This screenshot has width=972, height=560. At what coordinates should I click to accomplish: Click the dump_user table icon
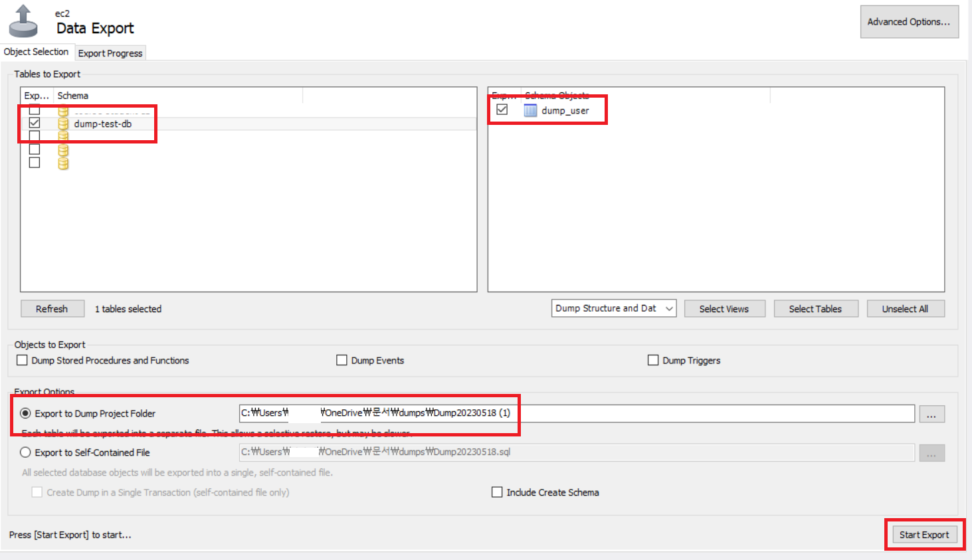[x=530, y=110]
